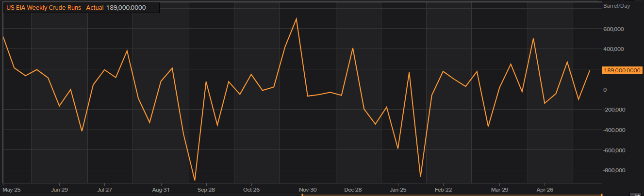Click the Jul-27 date label
This screenshot has height=196, width=644.
[105, 190]
